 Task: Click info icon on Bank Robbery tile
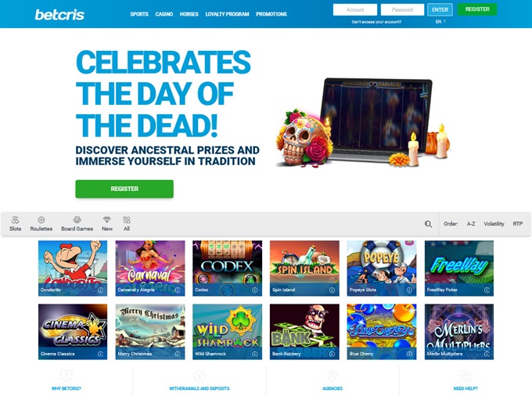(332, 354)
